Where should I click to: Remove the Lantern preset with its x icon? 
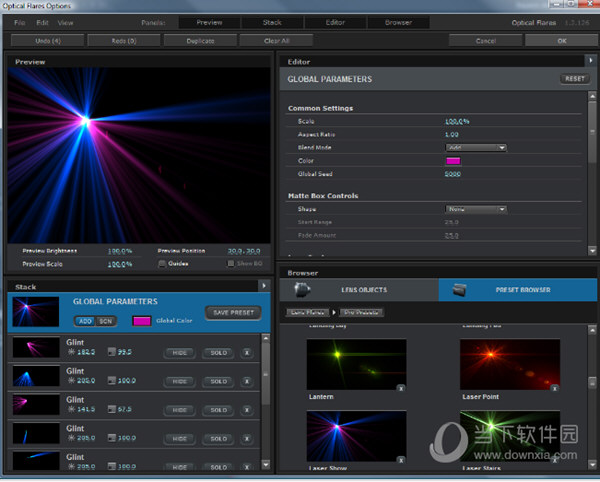pyautogui.click(x=401, y=389)
